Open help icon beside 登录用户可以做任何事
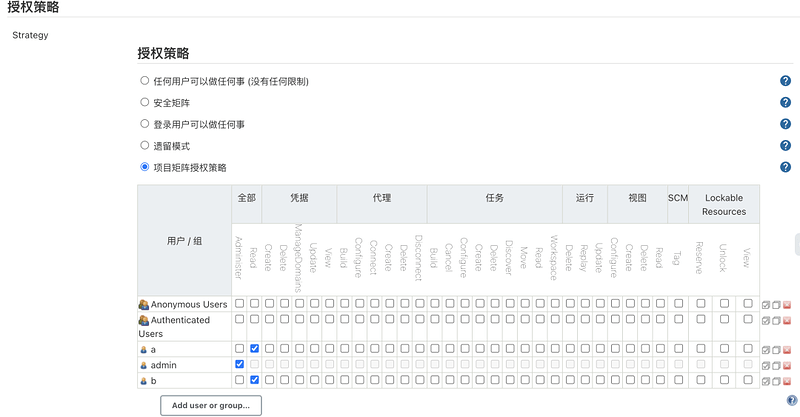Image resolution: width=800 pixels, height=417 pixels. coord(785,124)
